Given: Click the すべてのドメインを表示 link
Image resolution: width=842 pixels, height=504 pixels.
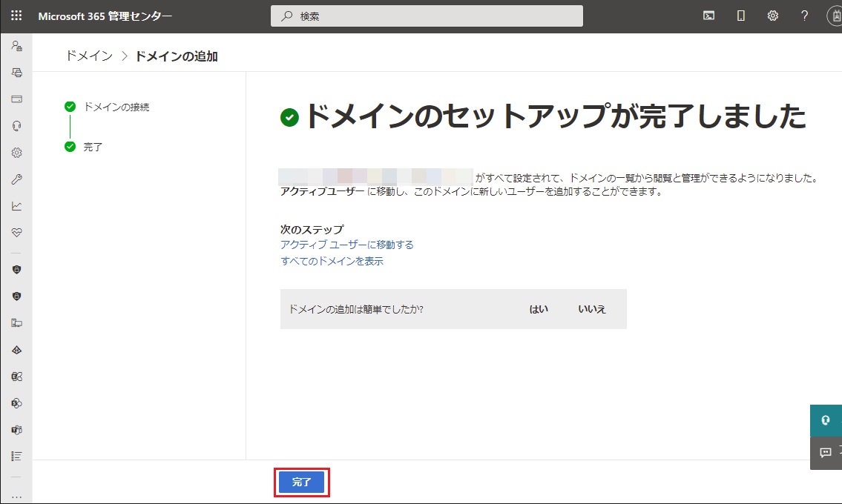Looking at the screenshot, I should click(x=332, y=261).
